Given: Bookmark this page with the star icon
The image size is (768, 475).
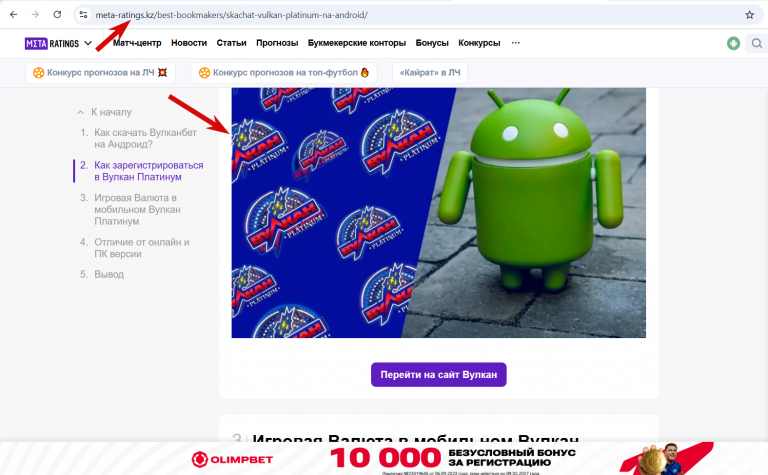Looking at the screenshot, I should (x=749, y=15).
